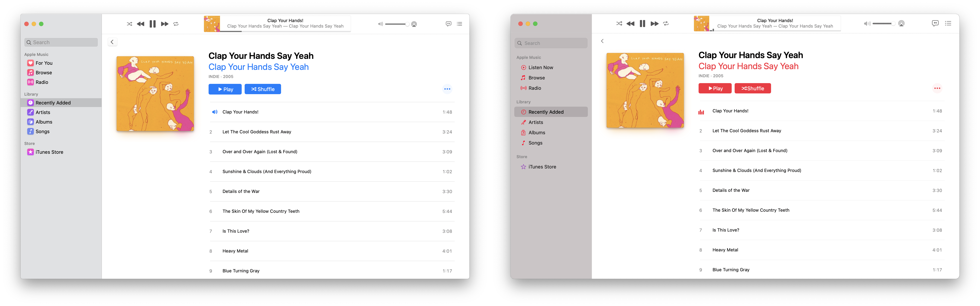Click playback progress bar in left window
This screenshot has height=306, width=980.
point(285,31)
